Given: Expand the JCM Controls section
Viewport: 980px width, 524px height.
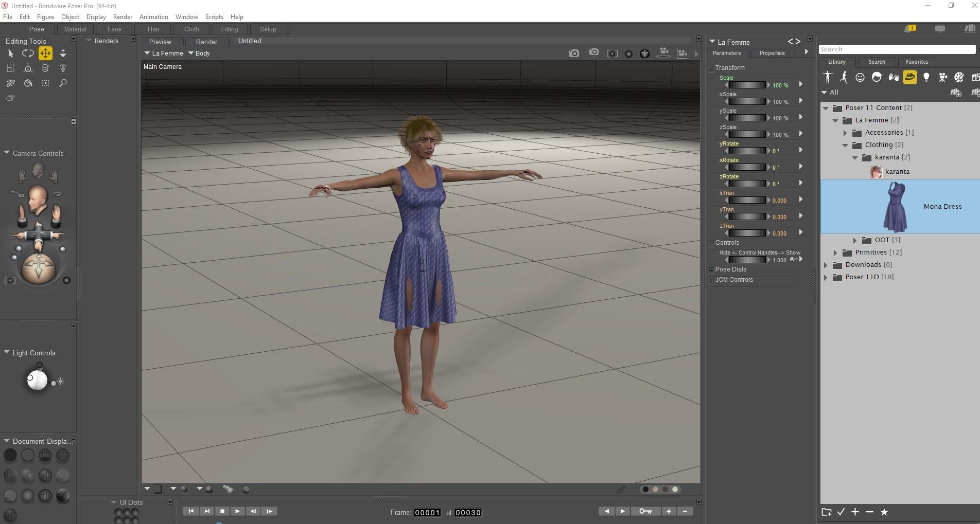Looking at the screenshot, I should pyautogui.click(x=711, y=280).
